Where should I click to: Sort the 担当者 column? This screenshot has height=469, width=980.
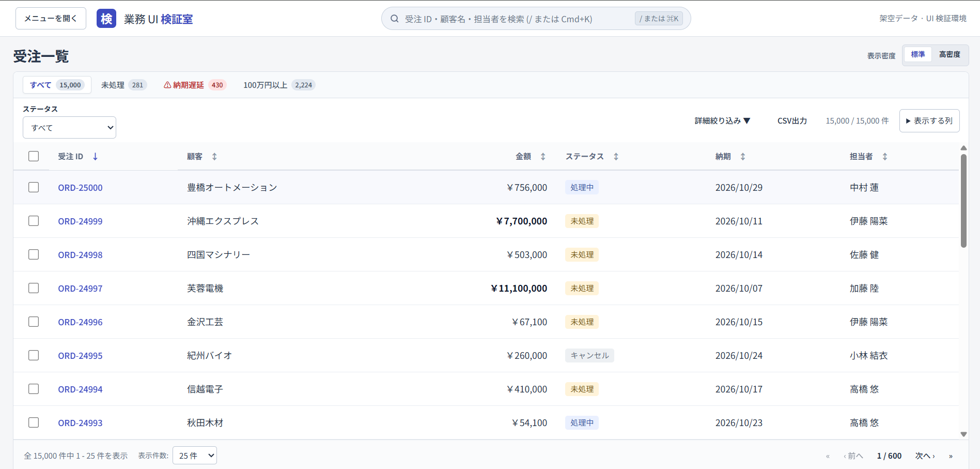coord(885,156)
